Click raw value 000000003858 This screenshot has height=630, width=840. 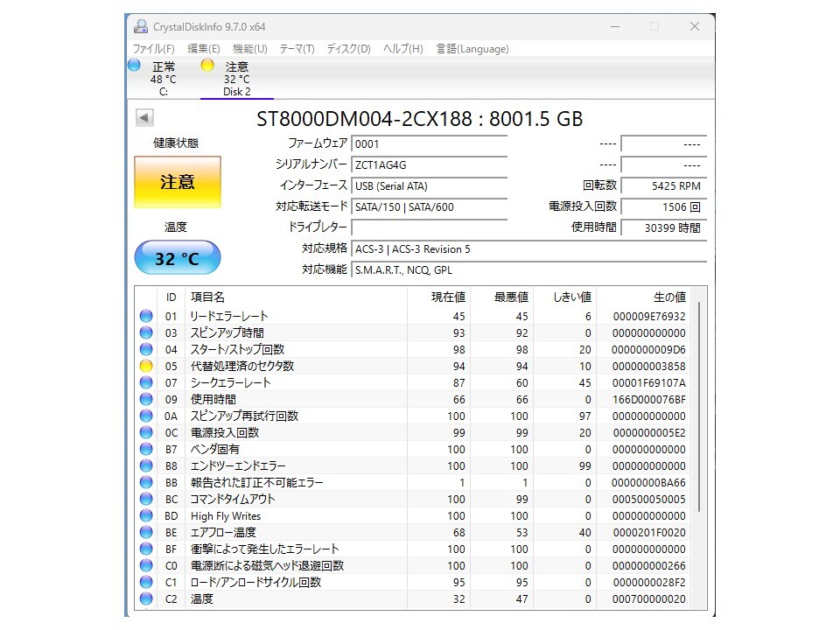(648, 367)
